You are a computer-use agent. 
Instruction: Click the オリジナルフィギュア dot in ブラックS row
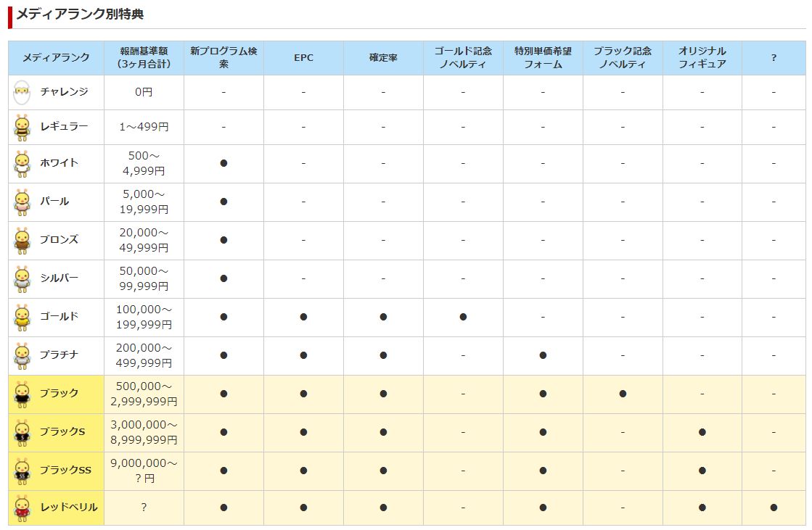[702, 432]
